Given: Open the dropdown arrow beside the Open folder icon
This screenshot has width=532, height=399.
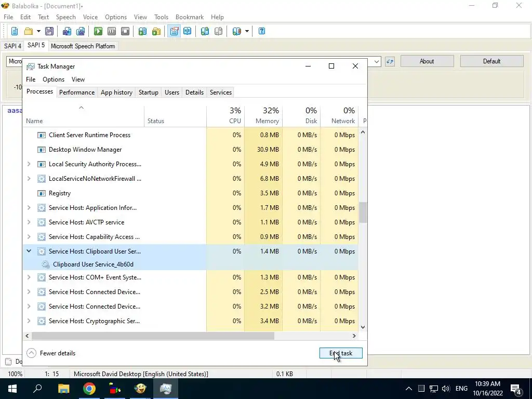Looking at the screenshot, I should tap(38, 31).
